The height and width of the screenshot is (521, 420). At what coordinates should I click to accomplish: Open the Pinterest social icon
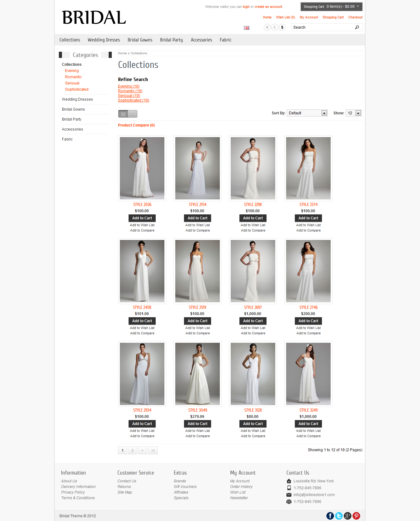pos(356,516)
